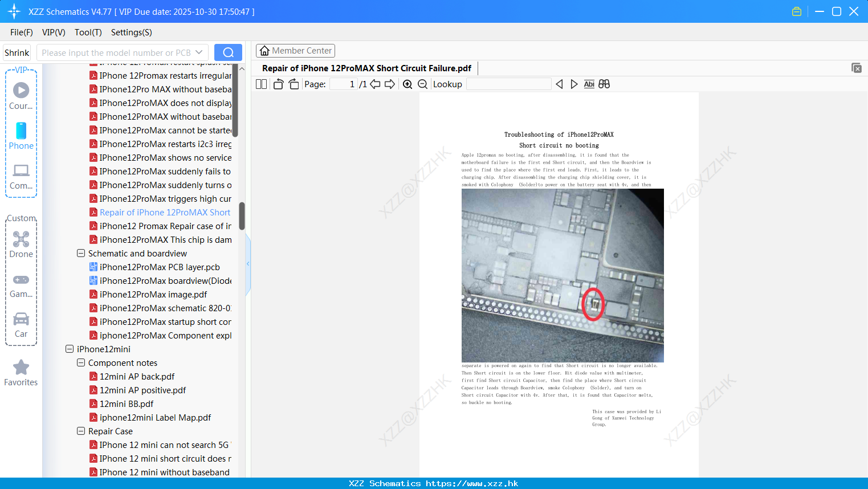Open iPhone12ProMax image.pdf
Image resolution: width=868 pixels, height=489 pixels.
(x=153, y=294)
